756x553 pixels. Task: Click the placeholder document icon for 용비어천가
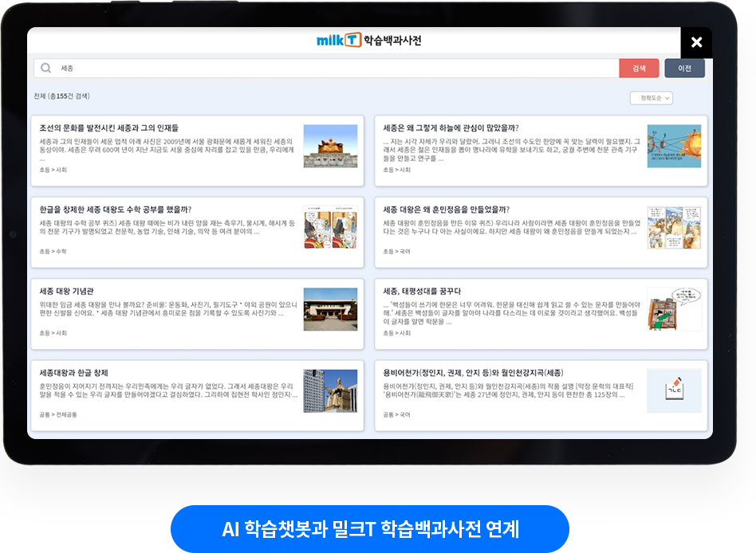coord(674,391)
